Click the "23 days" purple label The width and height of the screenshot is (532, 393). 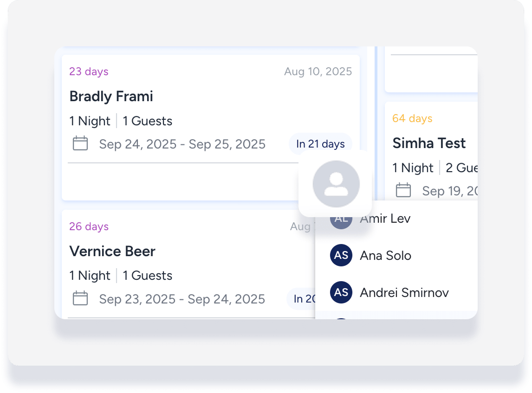[x=89, y=71]
